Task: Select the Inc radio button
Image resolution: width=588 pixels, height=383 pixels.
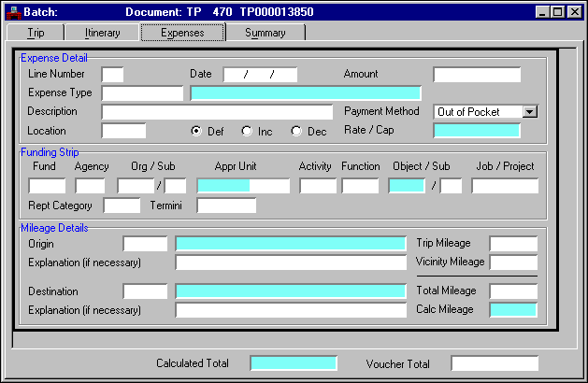Action: (247, 131)
